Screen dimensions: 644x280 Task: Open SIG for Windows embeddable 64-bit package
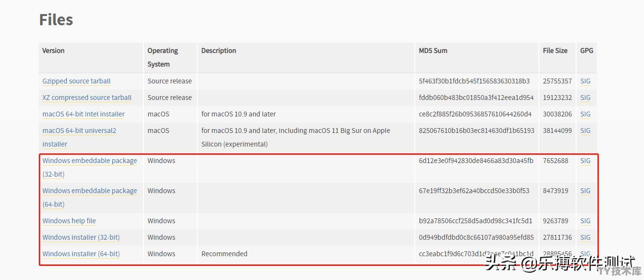(x=585, y=191)
